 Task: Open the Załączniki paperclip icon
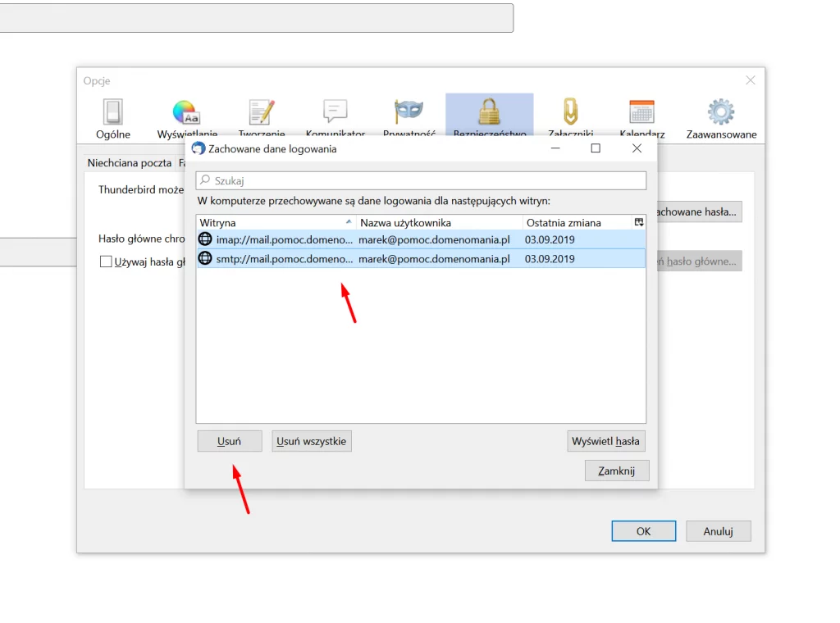coord(571,111)
